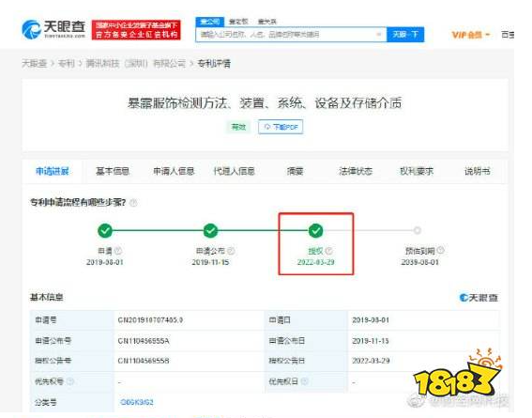Clear the search field with the x icon
This screenshot has height=418, width=532.
379,35
